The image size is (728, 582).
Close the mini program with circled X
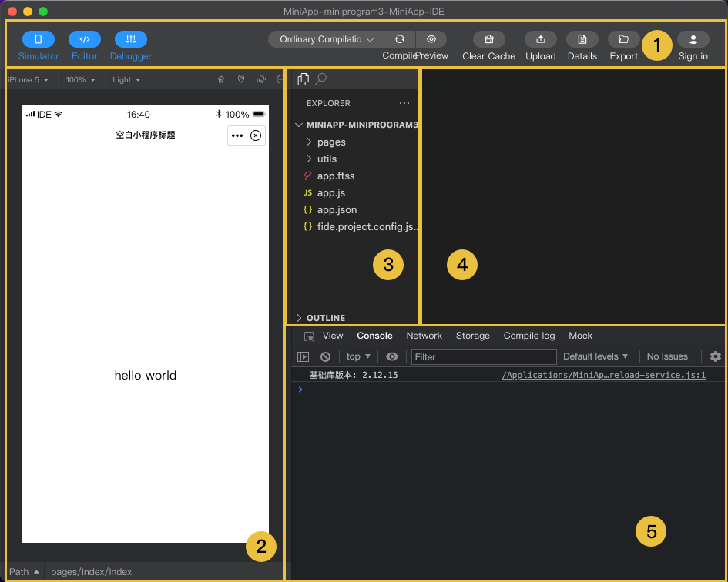pos(255,135)
